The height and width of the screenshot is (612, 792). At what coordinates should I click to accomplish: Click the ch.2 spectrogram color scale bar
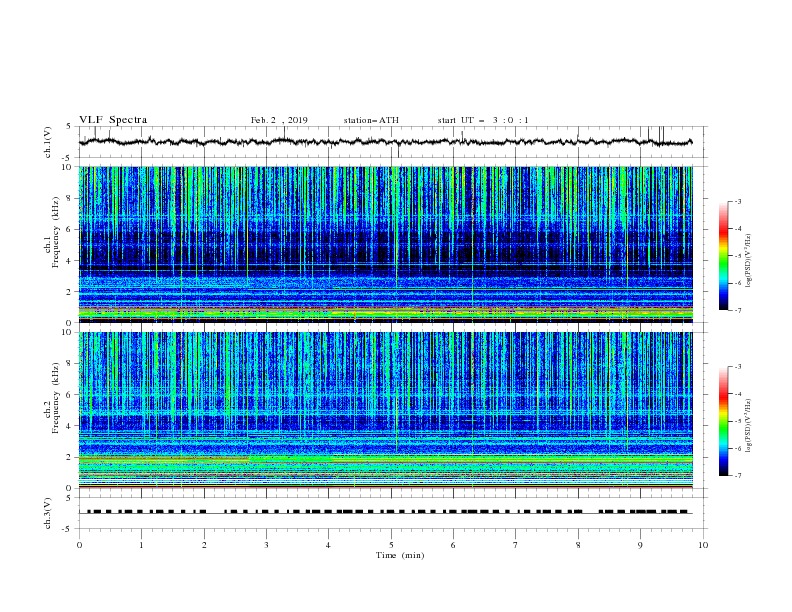[724, 421]
